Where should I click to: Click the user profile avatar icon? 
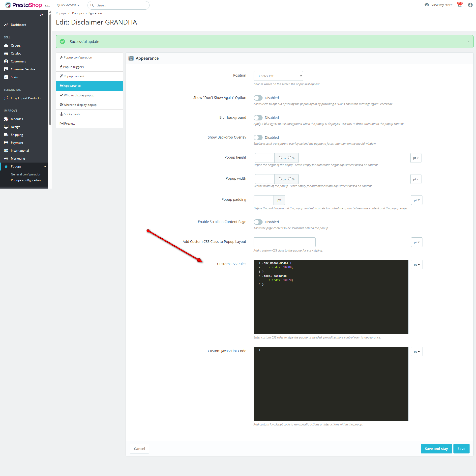click(x=470, y=5)
